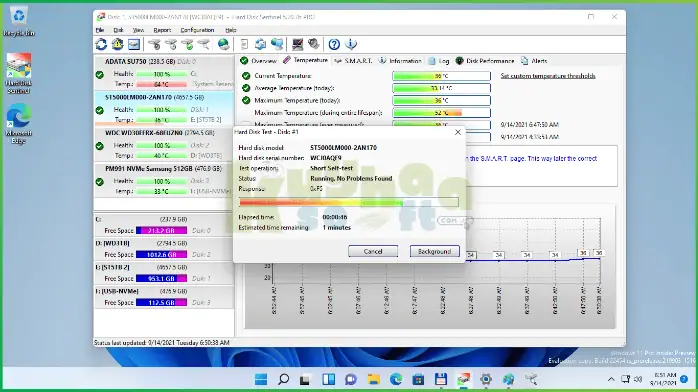Open the Configuration menu
This screenshot has height=392, width=698.
coord(197,30)
